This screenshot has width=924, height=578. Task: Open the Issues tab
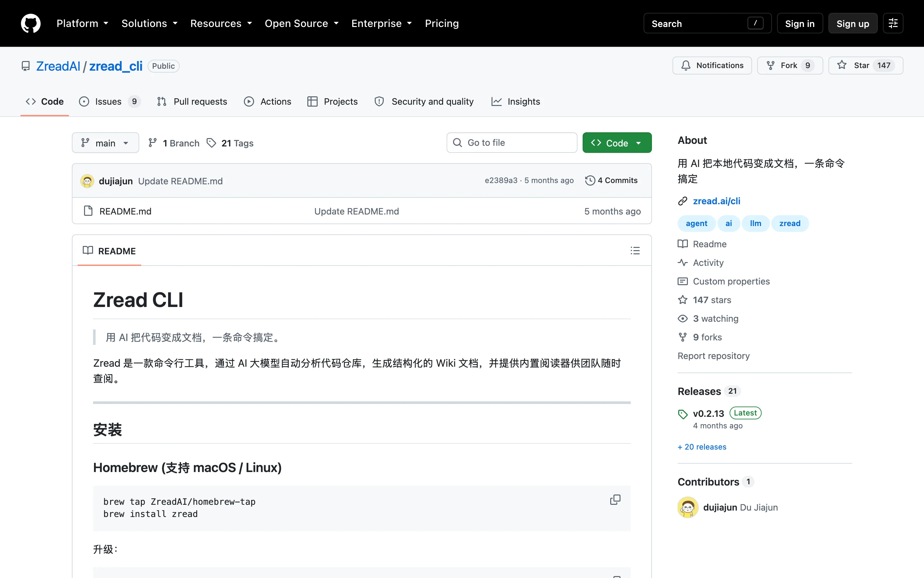(110, 101)
